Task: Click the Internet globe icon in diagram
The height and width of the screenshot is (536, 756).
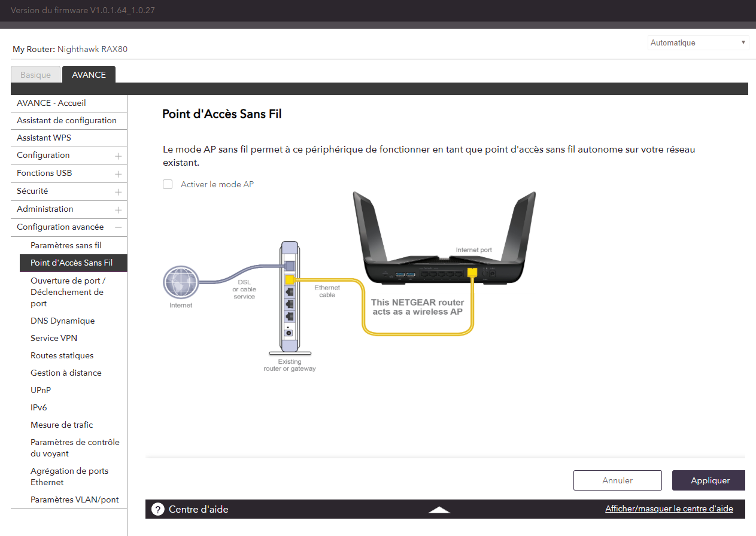Action: tap(181, 282)
